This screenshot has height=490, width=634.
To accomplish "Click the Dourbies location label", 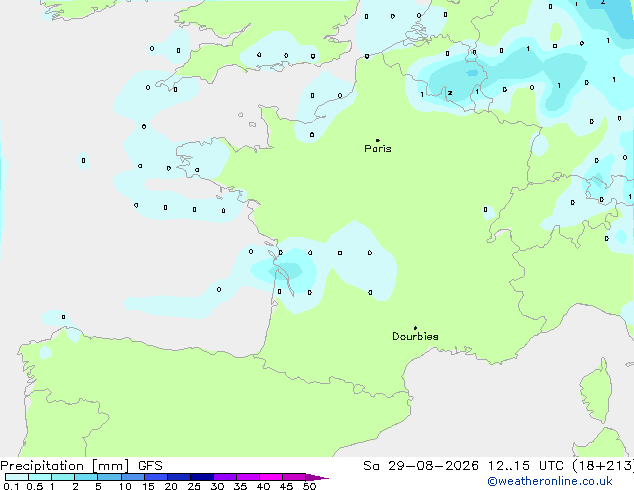I will (x=415, y=336).
